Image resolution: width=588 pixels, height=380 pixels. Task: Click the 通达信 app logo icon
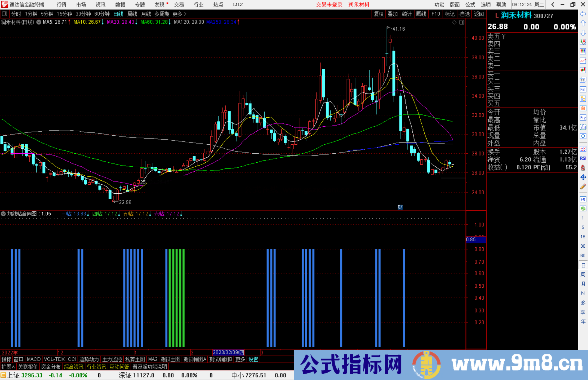(x=4, y=4)
